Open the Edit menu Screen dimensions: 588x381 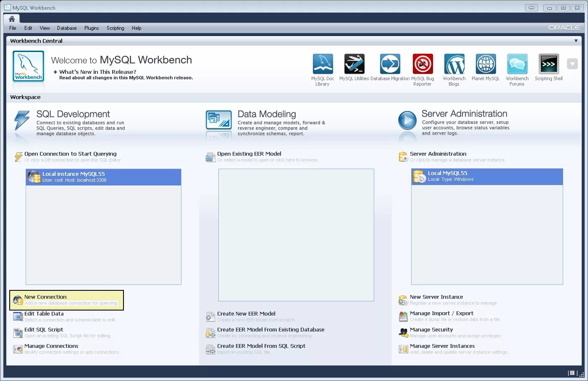tap(28, 28)
